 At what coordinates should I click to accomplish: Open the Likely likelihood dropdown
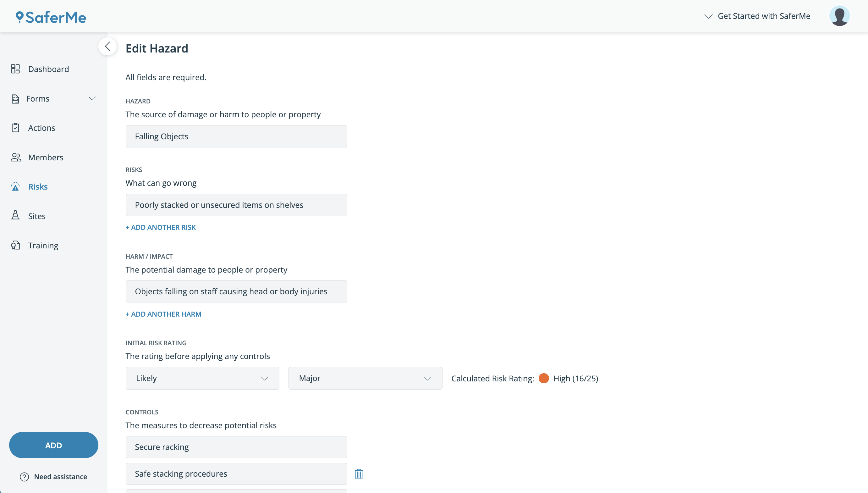pyautogui.click(x=202, y=378)
